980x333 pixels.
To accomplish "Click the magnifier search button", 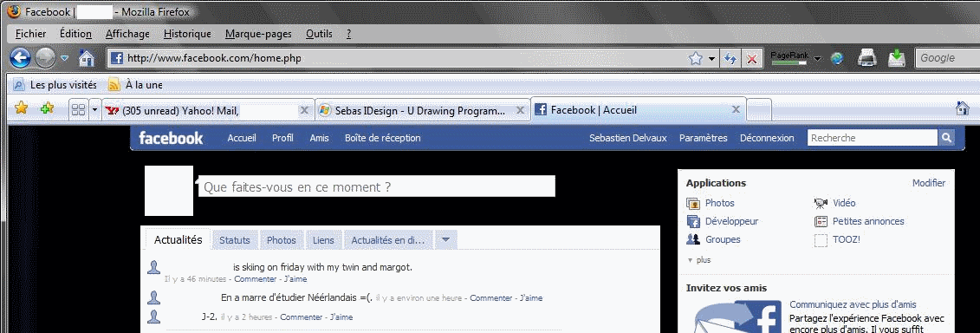I will pyautogui.click(x=946, y=138).
